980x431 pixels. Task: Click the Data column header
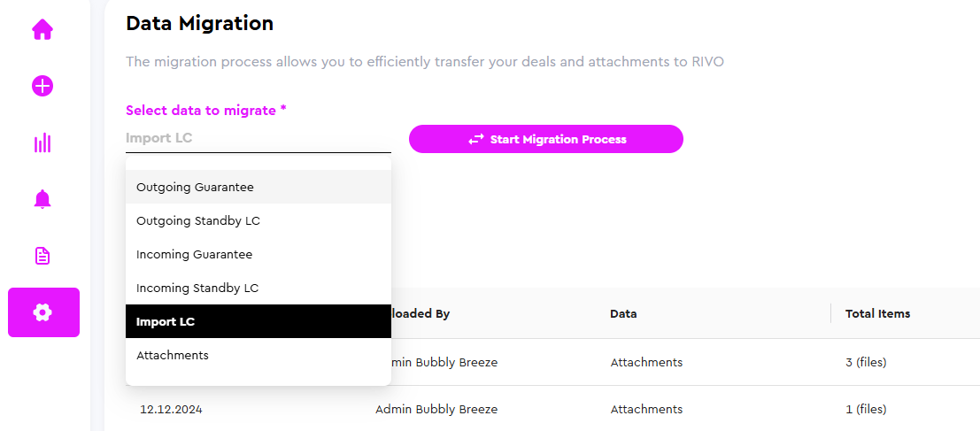[623, 313]
